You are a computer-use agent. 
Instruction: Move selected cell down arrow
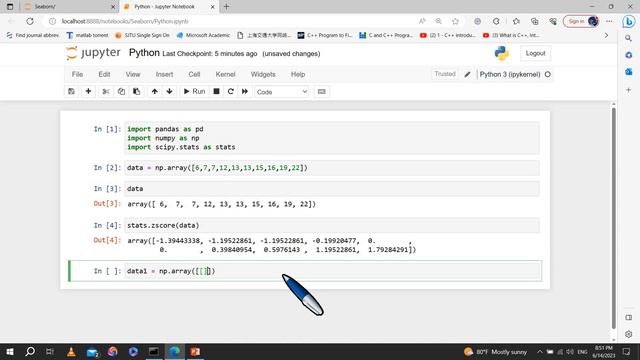(x=169, y=91)
